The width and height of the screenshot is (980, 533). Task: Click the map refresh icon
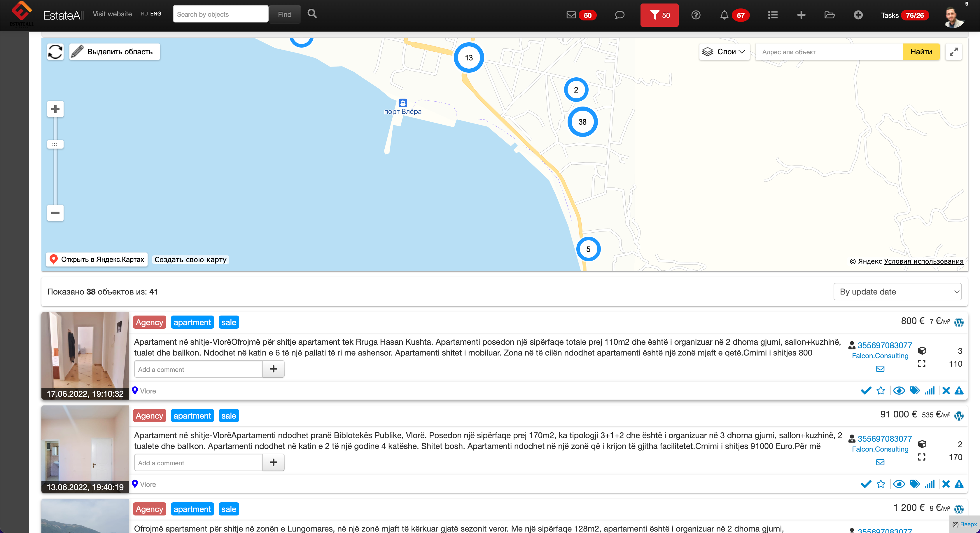tap(55, 52)
